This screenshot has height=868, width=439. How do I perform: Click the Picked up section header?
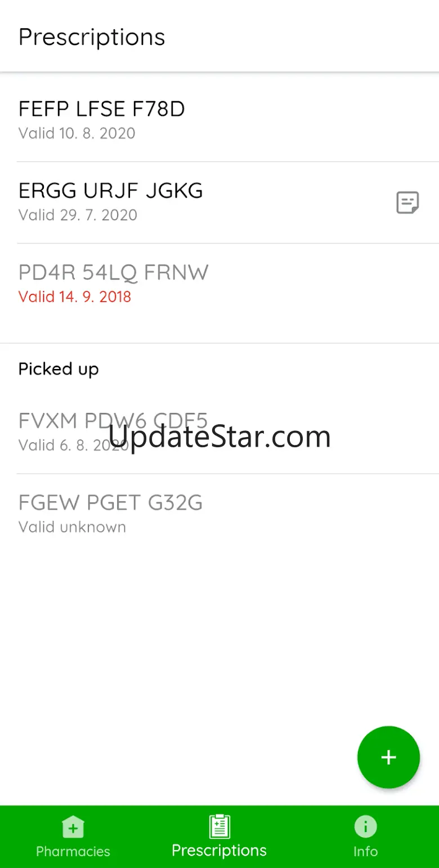(x=59, y=369)
